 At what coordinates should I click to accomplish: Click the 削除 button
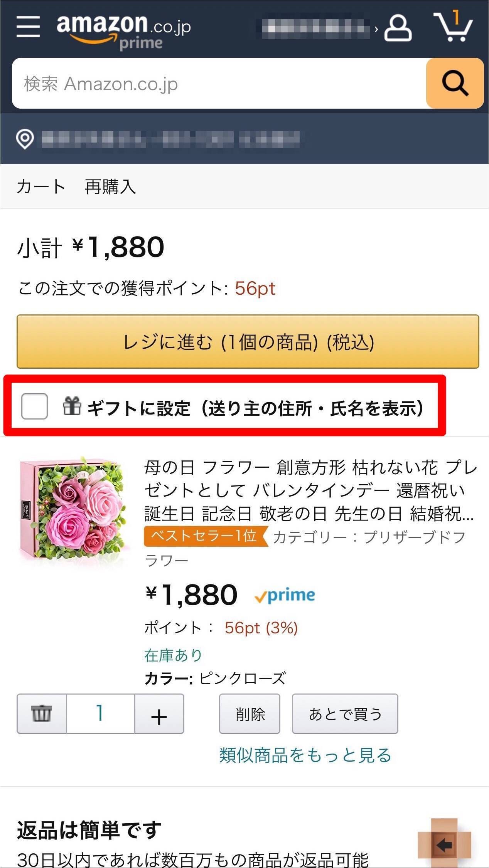(250, 714)
